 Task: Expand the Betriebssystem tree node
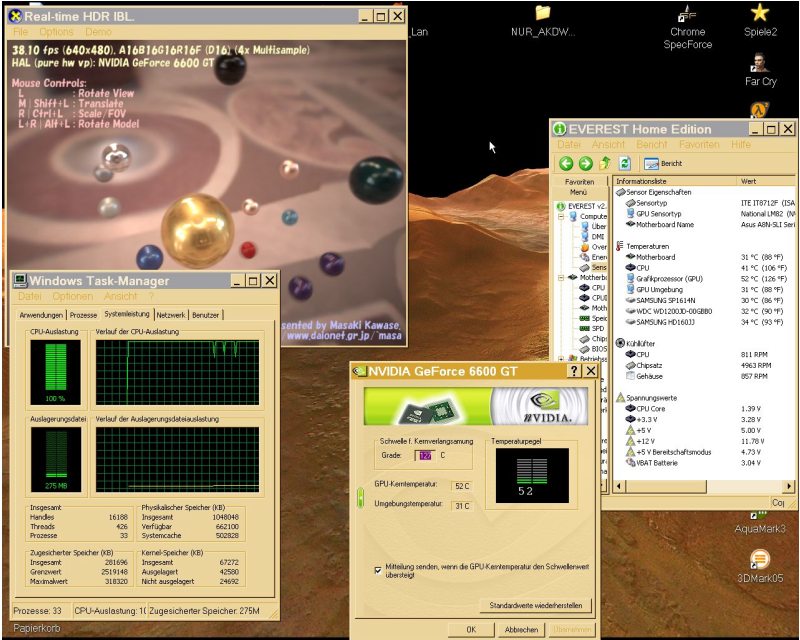561,359
